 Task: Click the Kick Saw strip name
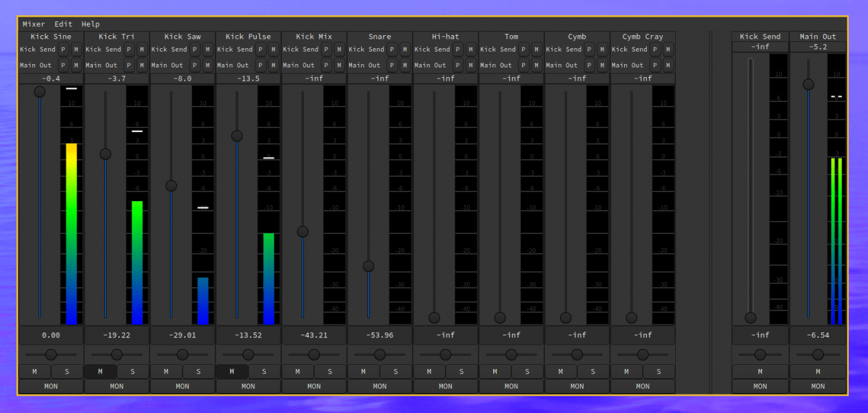[x=183, y=36]
